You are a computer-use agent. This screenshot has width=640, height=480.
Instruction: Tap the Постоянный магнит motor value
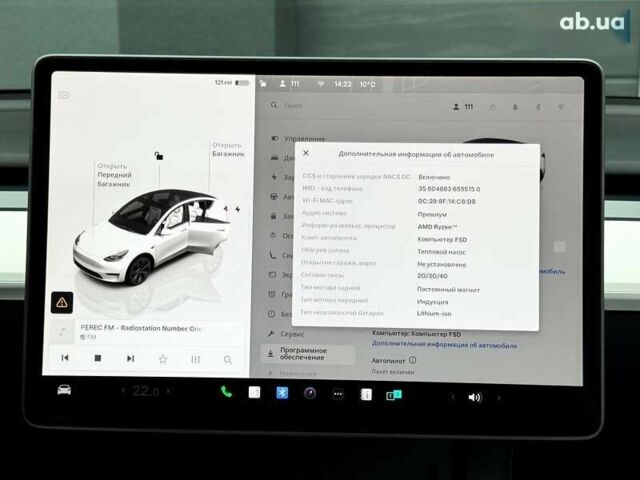(448, 289)
